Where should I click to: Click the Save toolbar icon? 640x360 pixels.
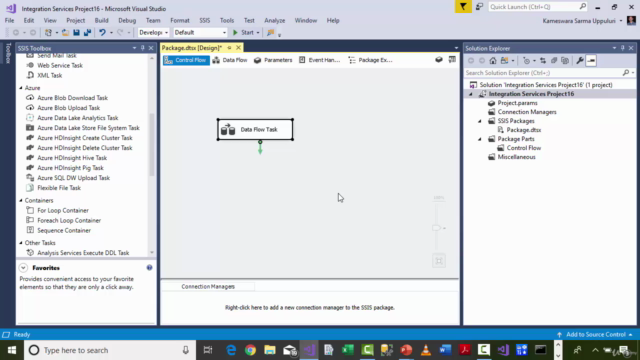[x=76, y=33]
